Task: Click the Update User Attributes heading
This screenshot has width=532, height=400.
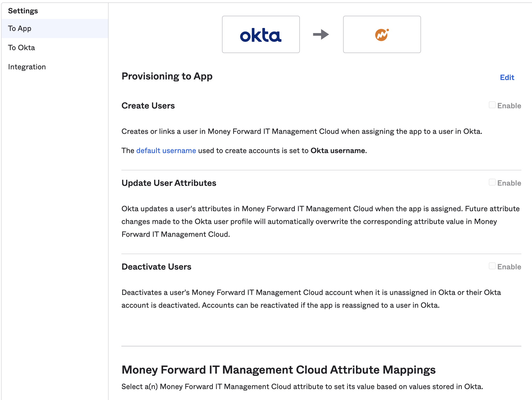Action: [x=169, y=183]
